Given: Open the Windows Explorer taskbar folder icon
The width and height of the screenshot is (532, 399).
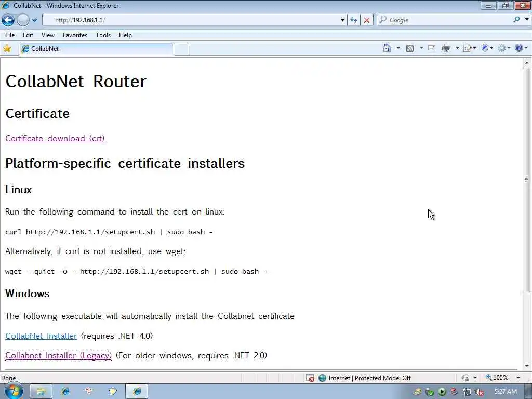Looking at the screenshot, I should [41, 392].
